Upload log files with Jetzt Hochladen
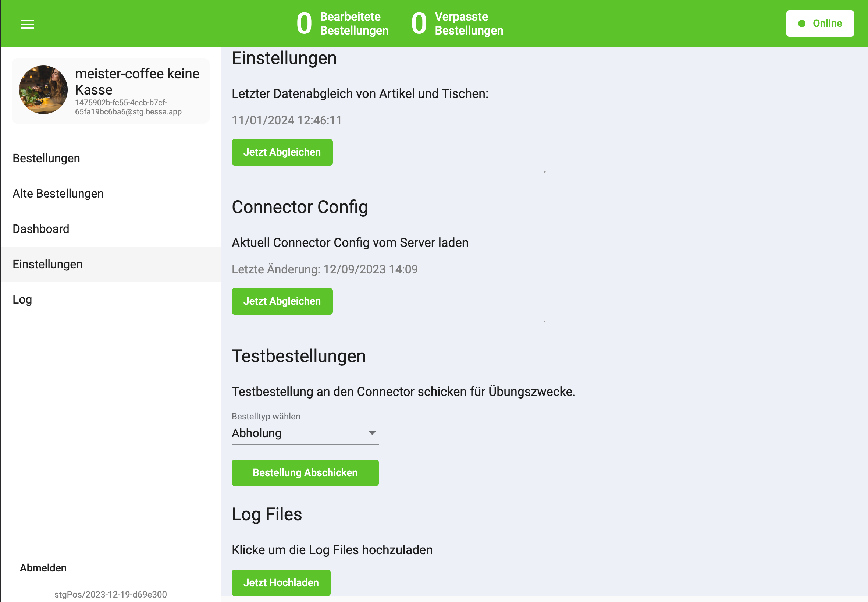 281,582
